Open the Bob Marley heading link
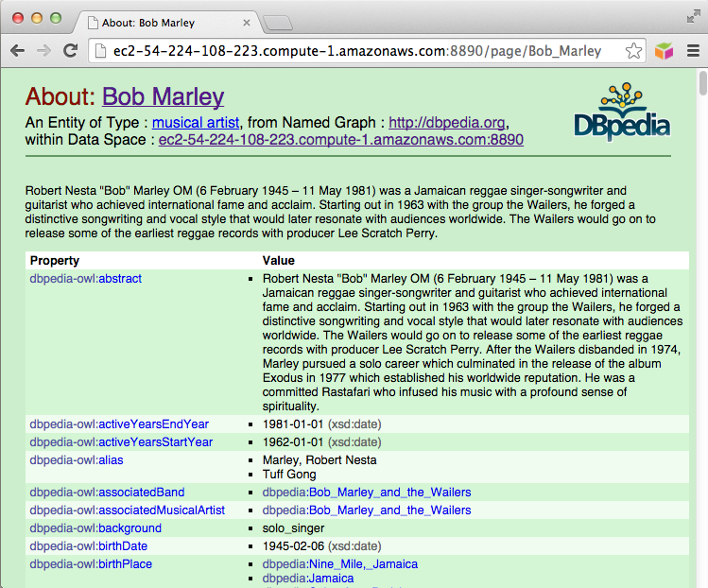Viewport: 708px width, 588px height. click(x=163, y=96)
